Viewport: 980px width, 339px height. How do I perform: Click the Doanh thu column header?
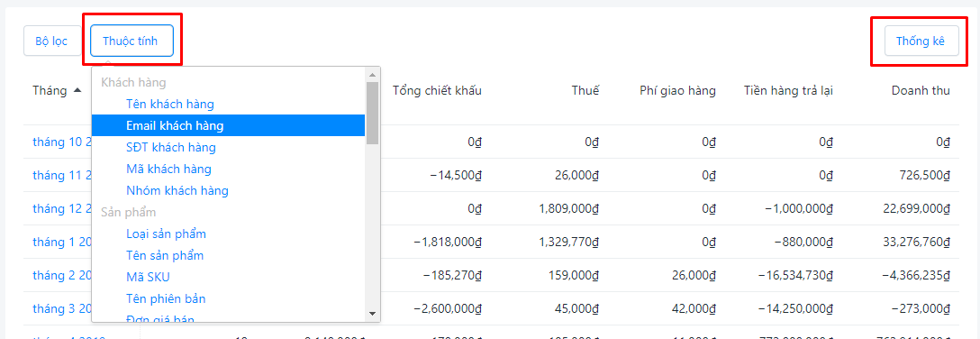[x=921, y=91]
